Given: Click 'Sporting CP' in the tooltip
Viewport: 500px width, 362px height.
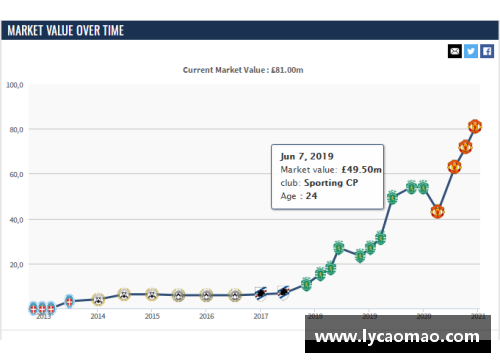Looking at the screenshot, I should 331,183.
